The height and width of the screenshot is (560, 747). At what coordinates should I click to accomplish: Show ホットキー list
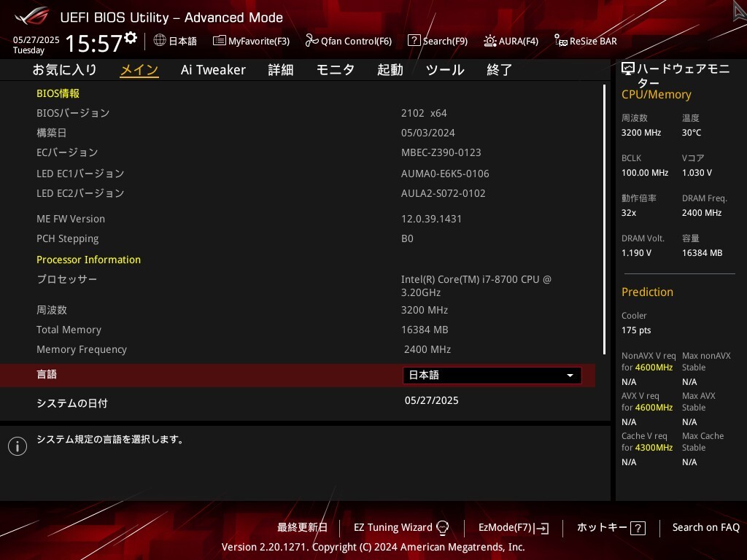(x=611, y=528)
